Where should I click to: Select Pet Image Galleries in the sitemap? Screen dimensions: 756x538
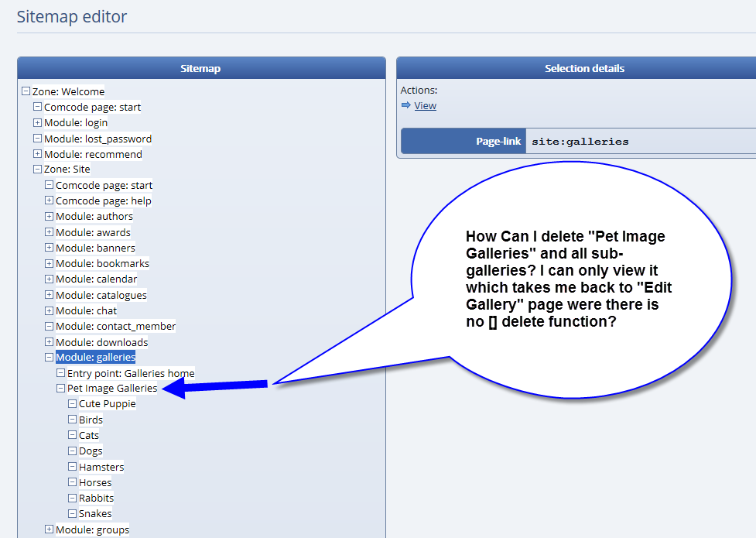tap(112, 389)
